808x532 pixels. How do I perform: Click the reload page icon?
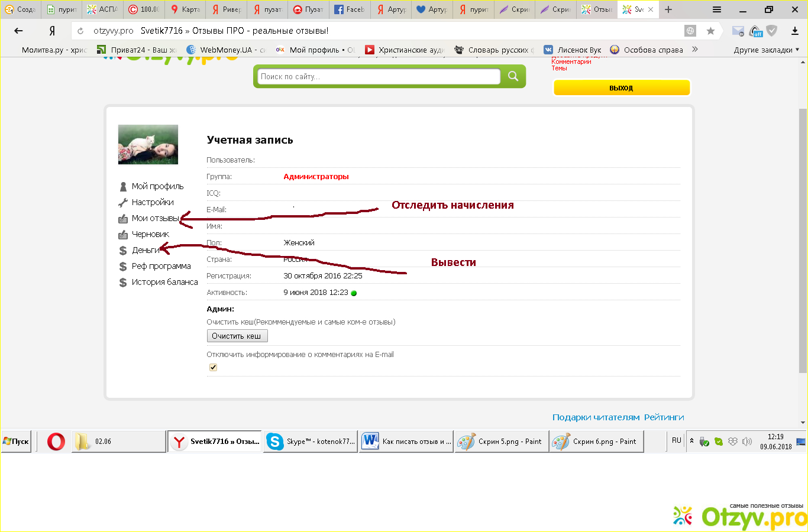[x=80, y=31]
